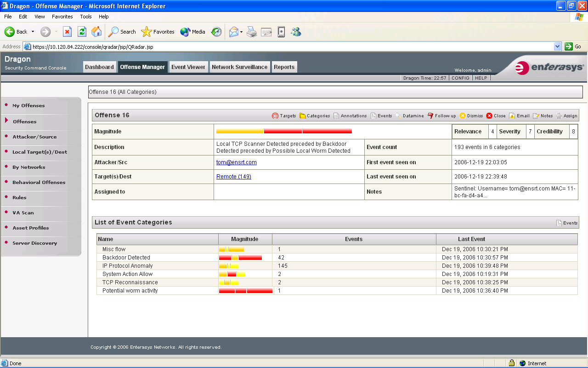Open the CONFIG link

tap(460, 78)
